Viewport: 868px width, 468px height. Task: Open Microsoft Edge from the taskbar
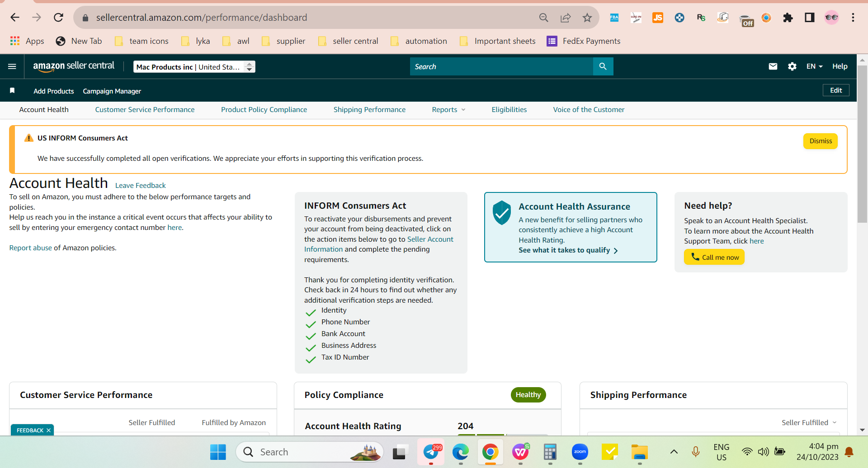[461, 452]
